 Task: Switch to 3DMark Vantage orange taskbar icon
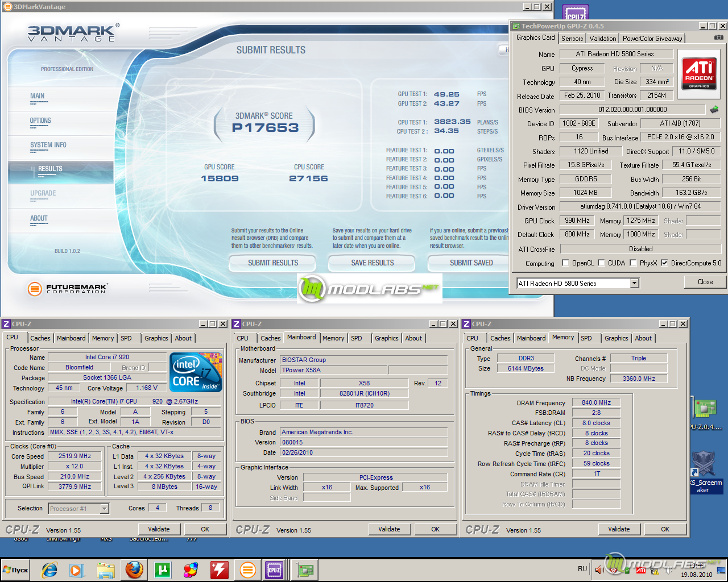coord(248,569)
